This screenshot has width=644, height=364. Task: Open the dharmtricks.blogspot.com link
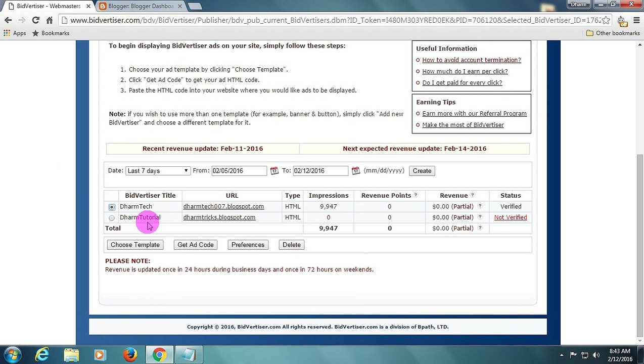(219, 217)
